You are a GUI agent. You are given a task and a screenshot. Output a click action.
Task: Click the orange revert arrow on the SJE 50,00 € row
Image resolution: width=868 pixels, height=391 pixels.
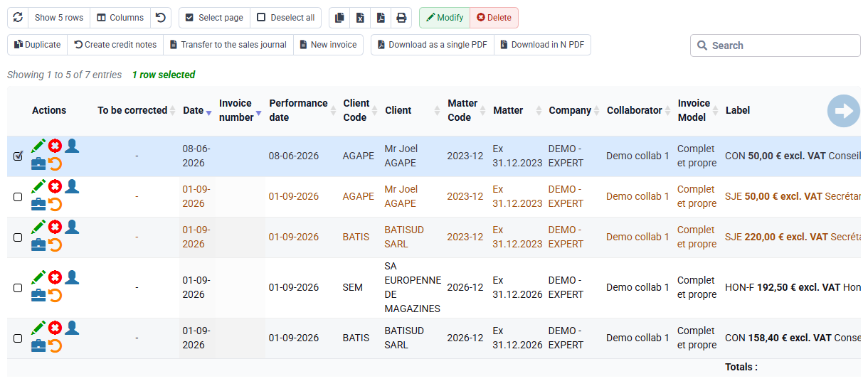coord(55,205)
